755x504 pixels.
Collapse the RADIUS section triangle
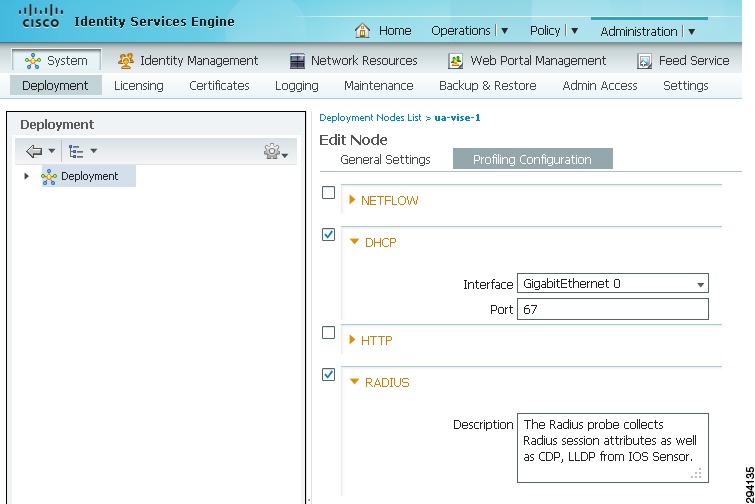(354, 381)
